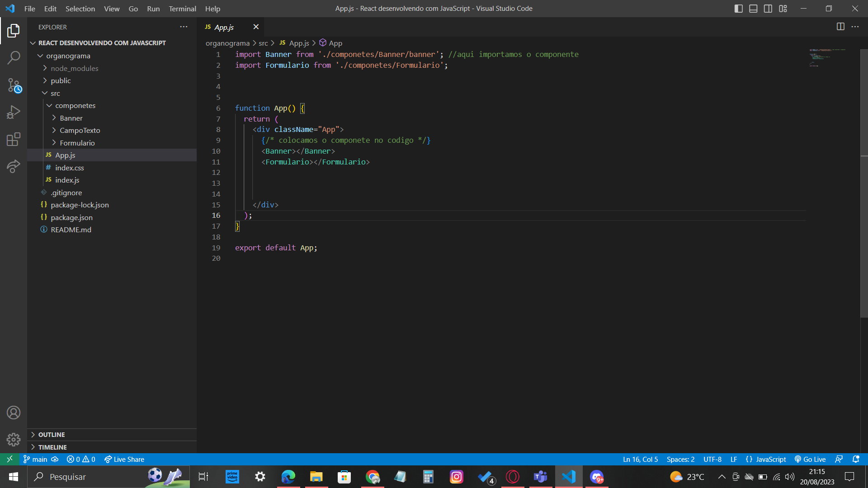868x488 pixels.
Task: Open the Run and Debug icon
Action: tap(13, 112)
